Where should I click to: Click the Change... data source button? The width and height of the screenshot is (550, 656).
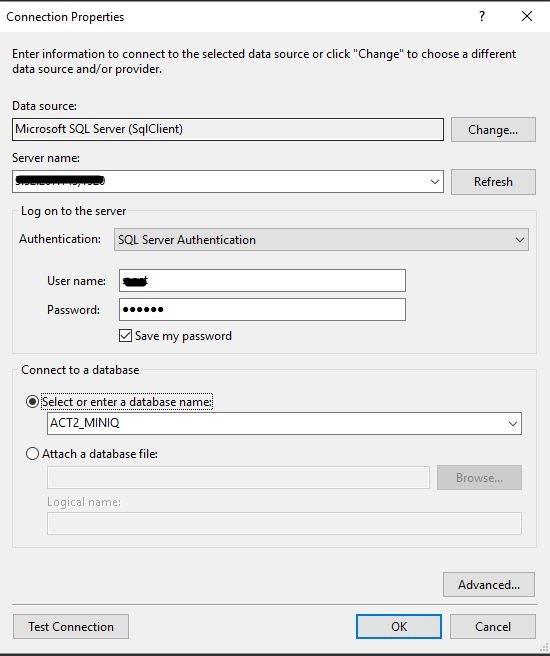tap(493, 130)
